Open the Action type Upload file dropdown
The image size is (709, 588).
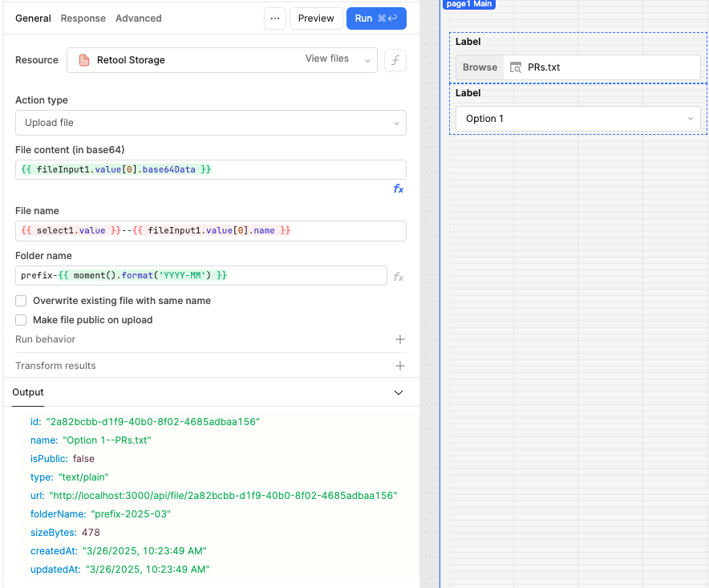(x=211, y=123)
